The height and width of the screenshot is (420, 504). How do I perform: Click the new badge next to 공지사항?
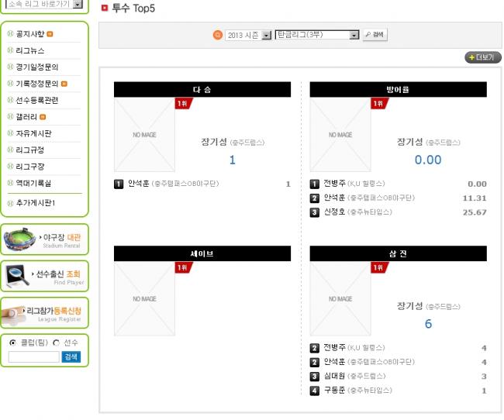[50, 34]
